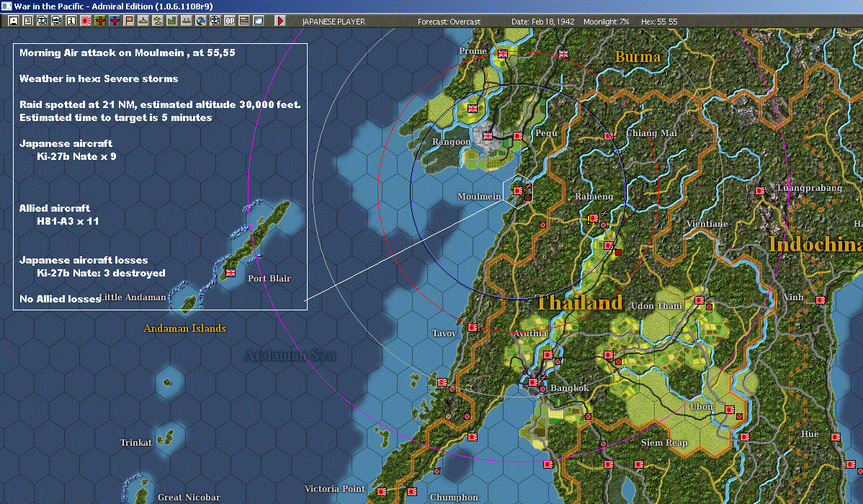Click the crosshair target toolbar icon
Viewport: 863px width, 504px height.
point(215,21)
